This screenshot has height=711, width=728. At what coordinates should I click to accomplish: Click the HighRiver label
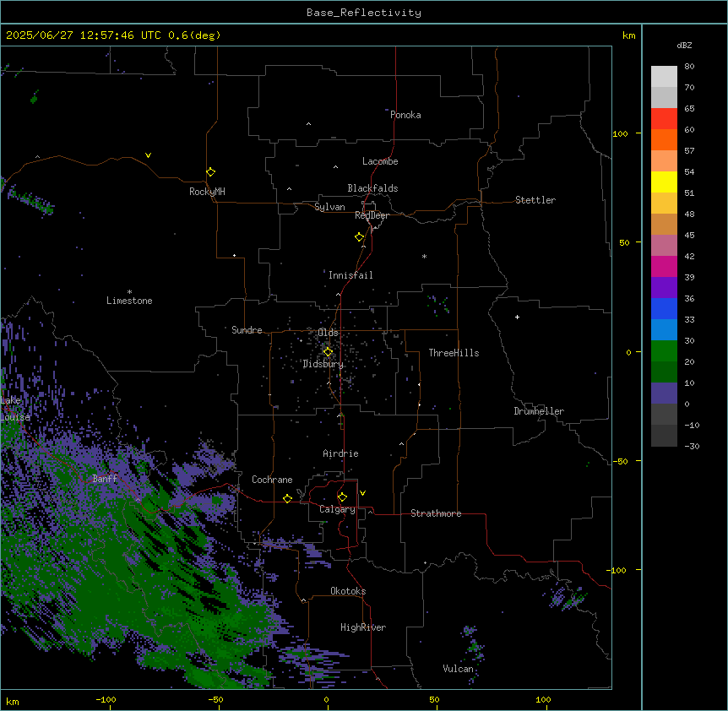coord(363,627)
